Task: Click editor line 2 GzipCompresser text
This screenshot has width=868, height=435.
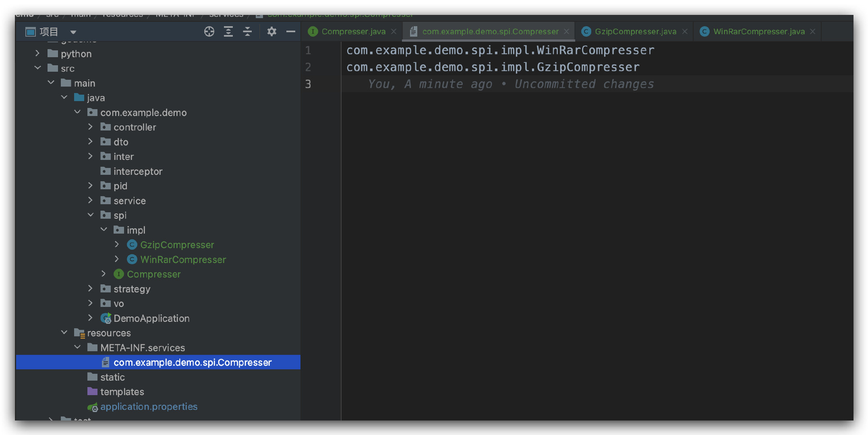Action: [588, 67]
